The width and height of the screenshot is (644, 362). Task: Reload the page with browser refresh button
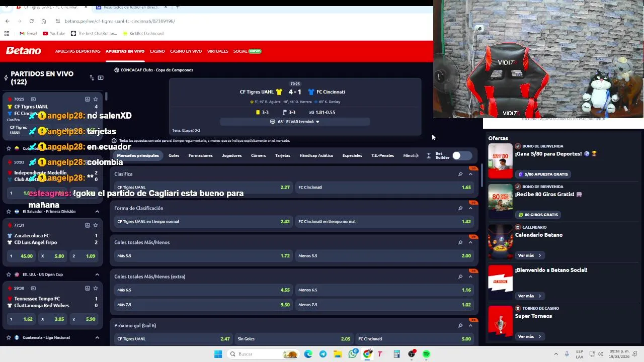tap(31, 21)
